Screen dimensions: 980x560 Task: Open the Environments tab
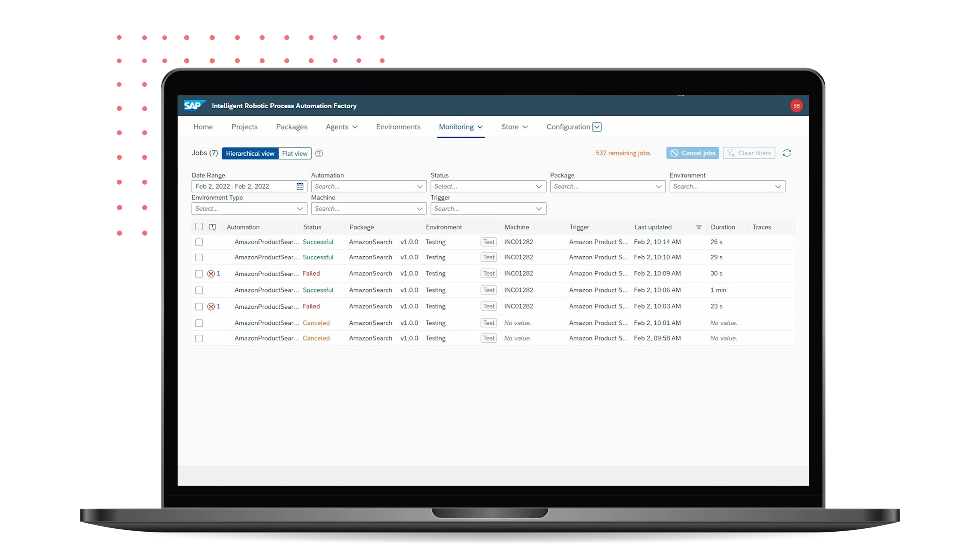click(398, 127)
